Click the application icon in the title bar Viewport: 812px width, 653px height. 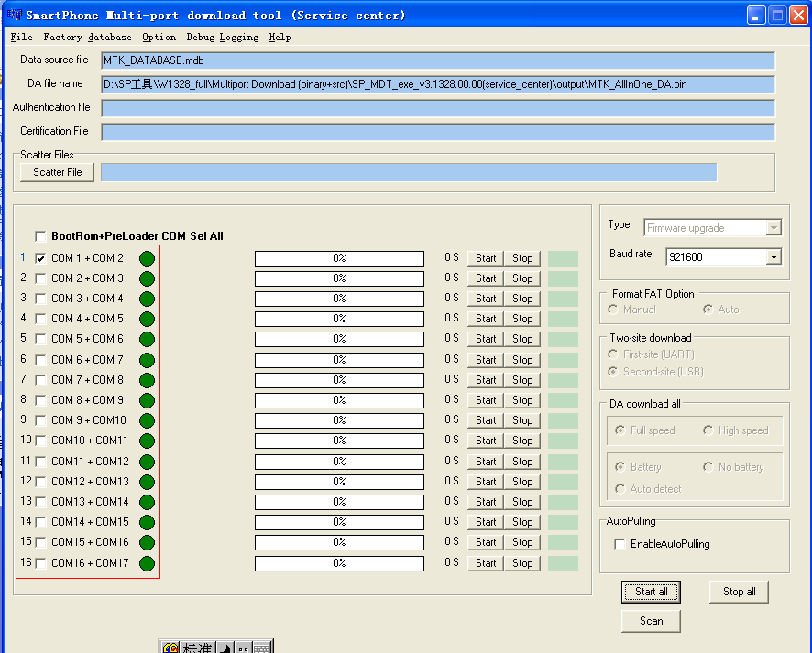coord(14,15)
